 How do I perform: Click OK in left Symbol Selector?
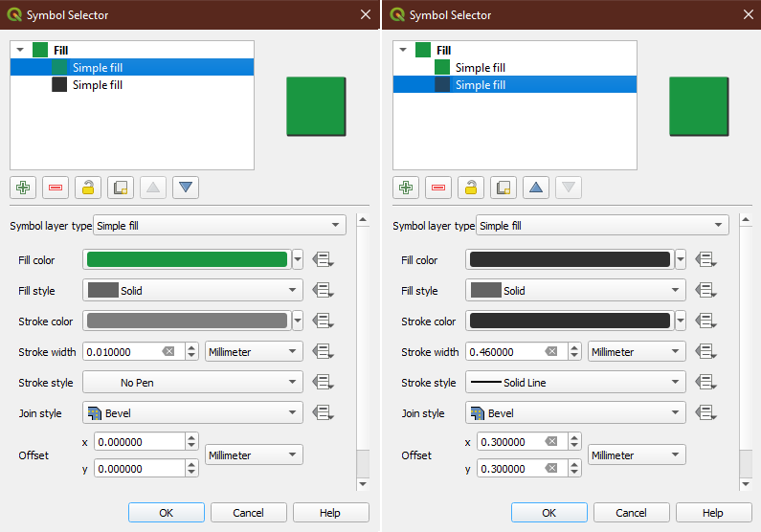pos(167,513)
